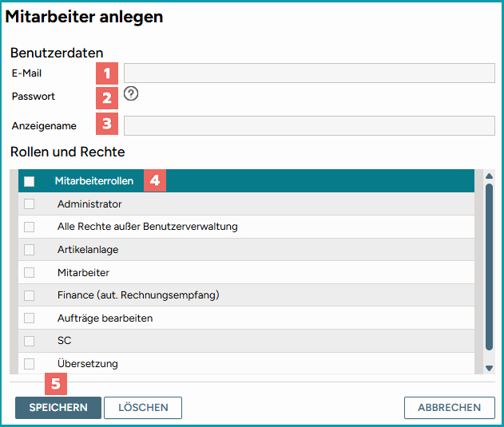The image size is (504, 427).
Task: Click the Alle Rechte außer Benutzerverwaltung label
Action: 148,227
